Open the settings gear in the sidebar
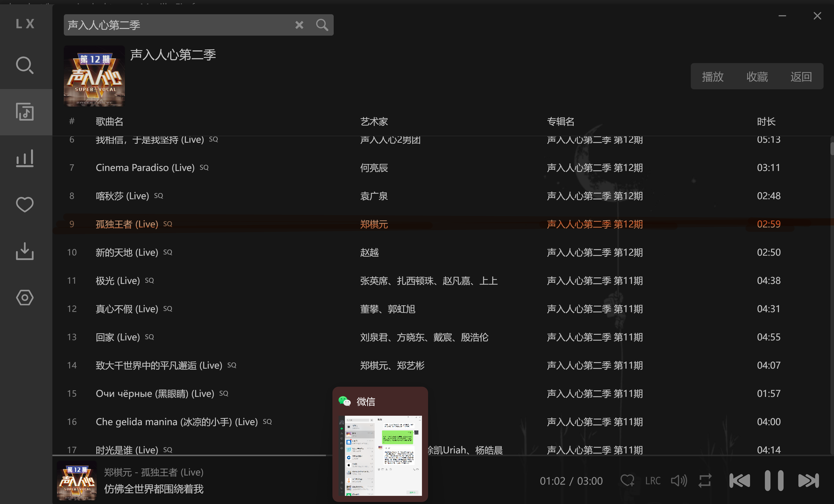The width and height of the screenshot is (834, 504). click(x=25, y=298)
